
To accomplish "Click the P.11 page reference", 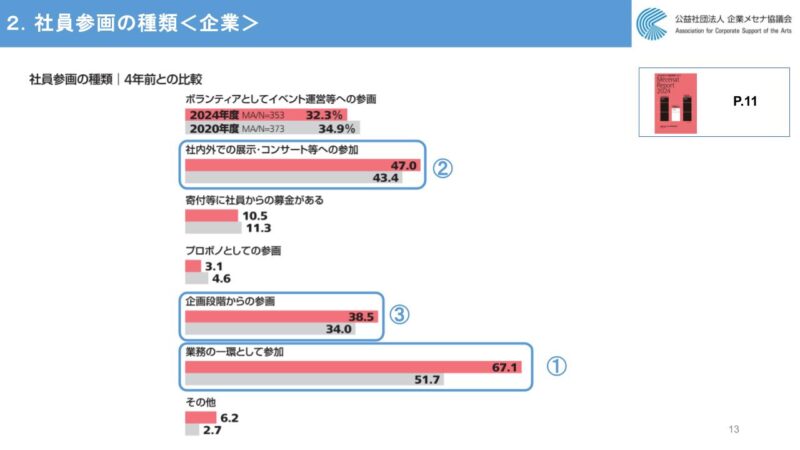I will tap(744, 102).
